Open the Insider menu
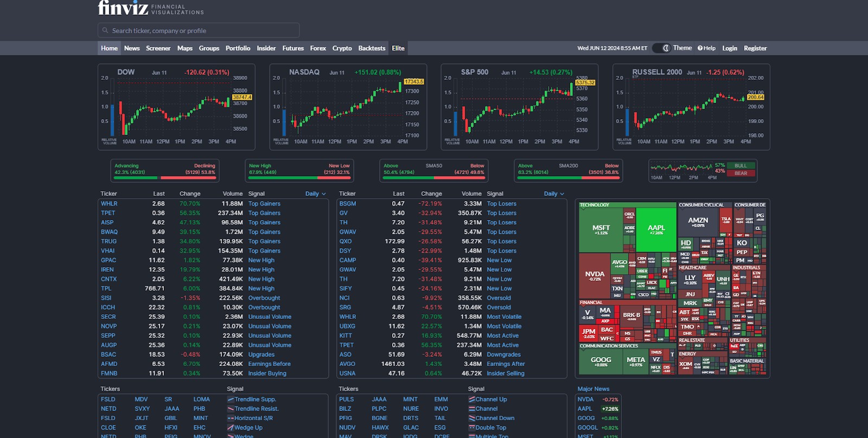This screenshot has height=438, width=868. (266, 48)
